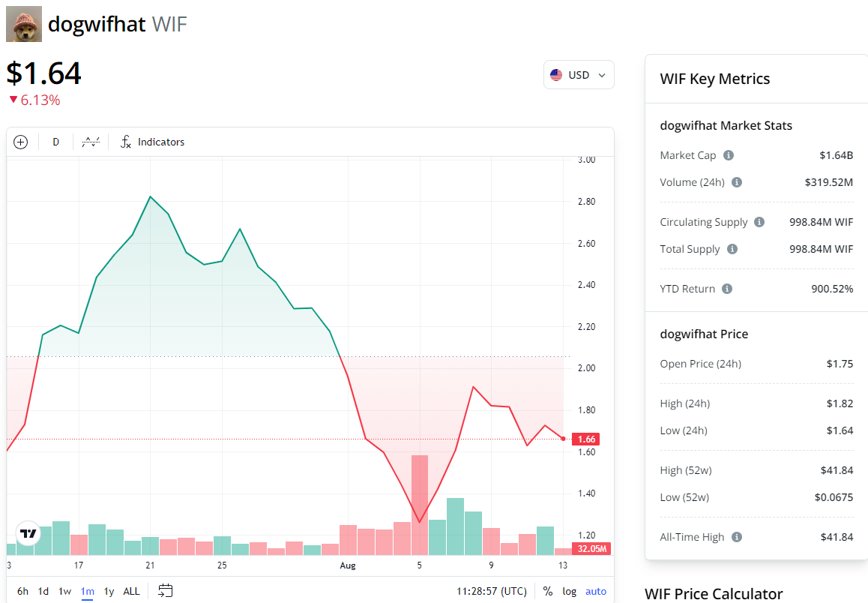Open the baseline chart style selector
This screenshot has width=868, height=603.
click(91, 142)
